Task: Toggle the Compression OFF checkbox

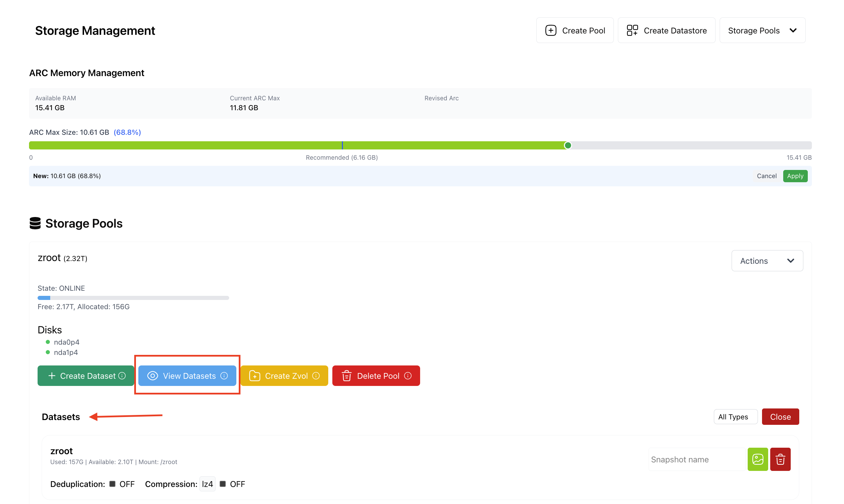Action: pyautogui.click(x=223, y=484)
